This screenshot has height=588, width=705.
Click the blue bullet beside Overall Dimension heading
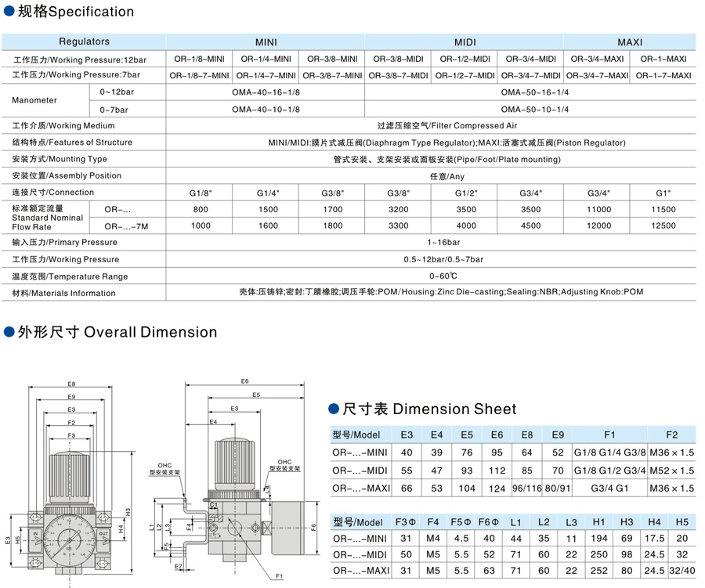[9, 333]
